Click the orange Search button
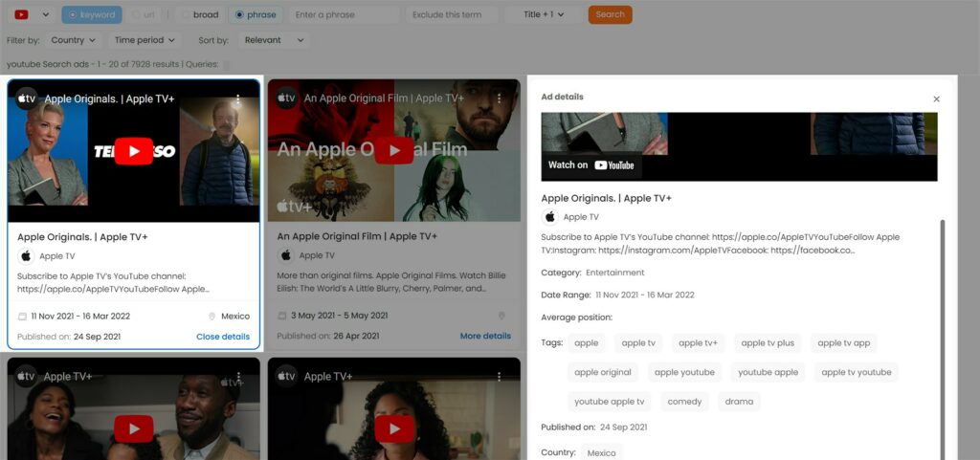Viewport: 980px width, 460px height. [x=610, y=14]
